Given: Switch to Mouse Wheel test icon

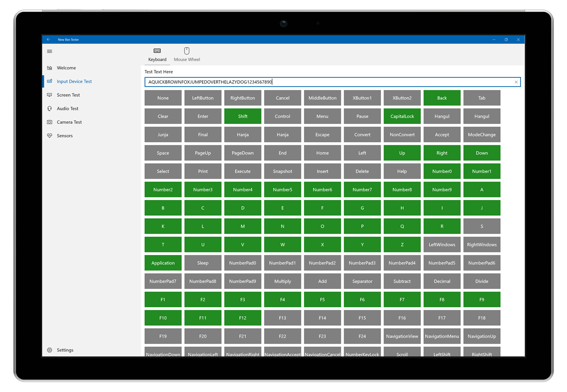Looking at the screenshot, I should [x=186, y=51].
